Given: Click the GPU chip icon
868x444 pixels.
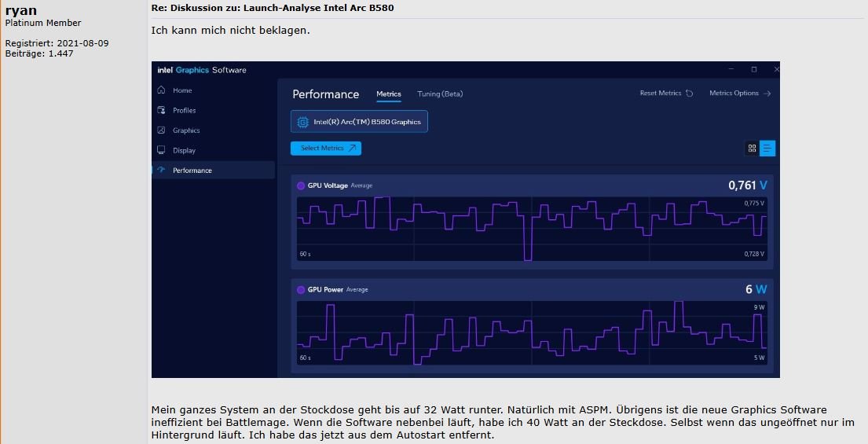Looking at the screenshot, I should [x=302, y=122].
